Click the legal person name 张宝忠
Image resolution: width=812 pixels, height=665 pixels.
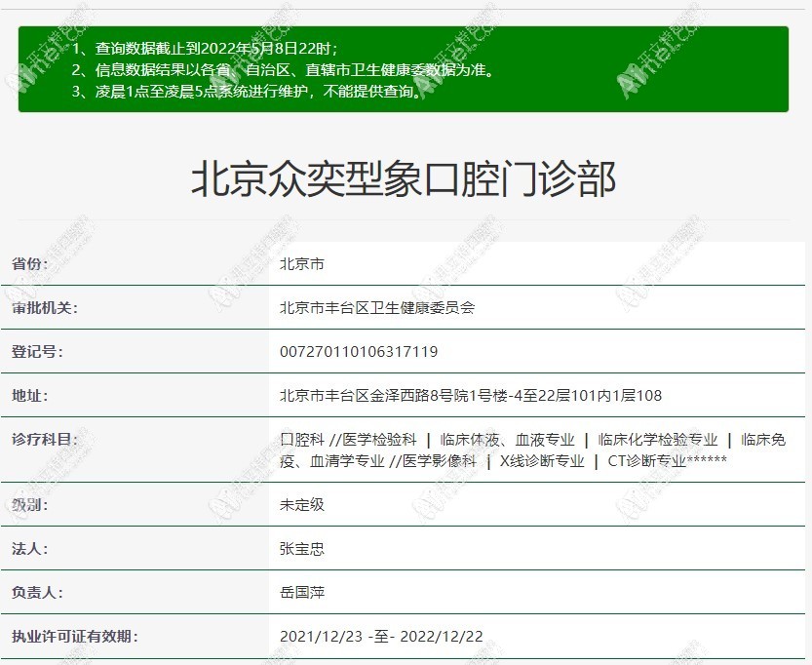point(302,549)
